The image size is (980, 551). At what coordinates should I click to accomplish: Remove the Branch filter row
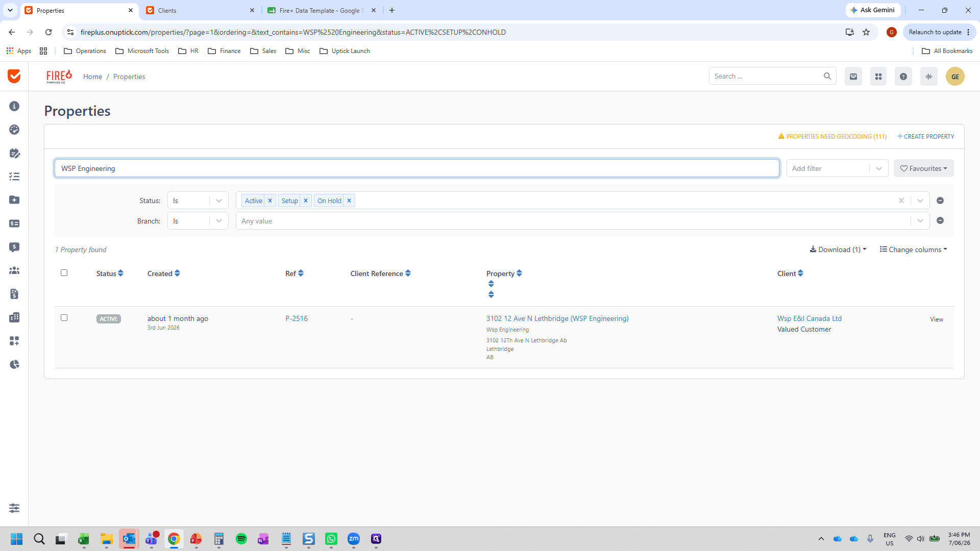940,220
